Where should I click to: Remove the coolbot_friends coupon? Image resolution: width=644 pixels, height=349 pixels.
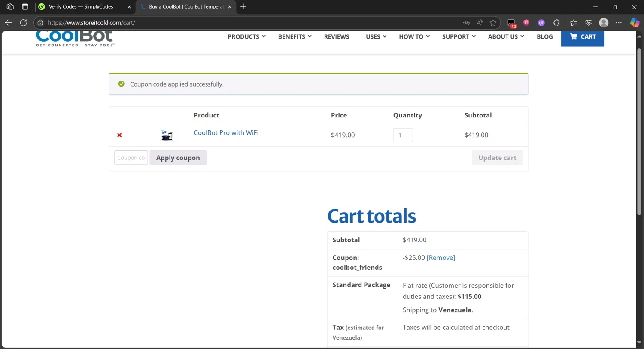[x=440, y=258]
